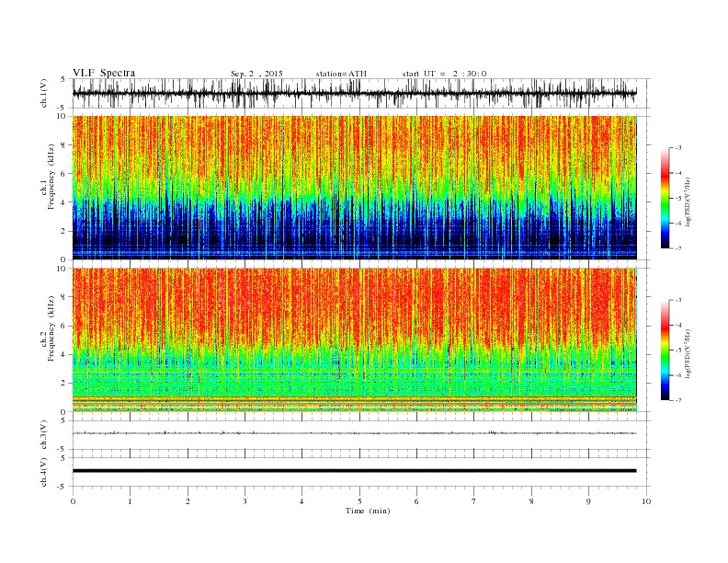The width and height of the screenshot is (728, 563).
Task: Click the "ch.4(V)" axis label
Action: click(x=44, y=472)
